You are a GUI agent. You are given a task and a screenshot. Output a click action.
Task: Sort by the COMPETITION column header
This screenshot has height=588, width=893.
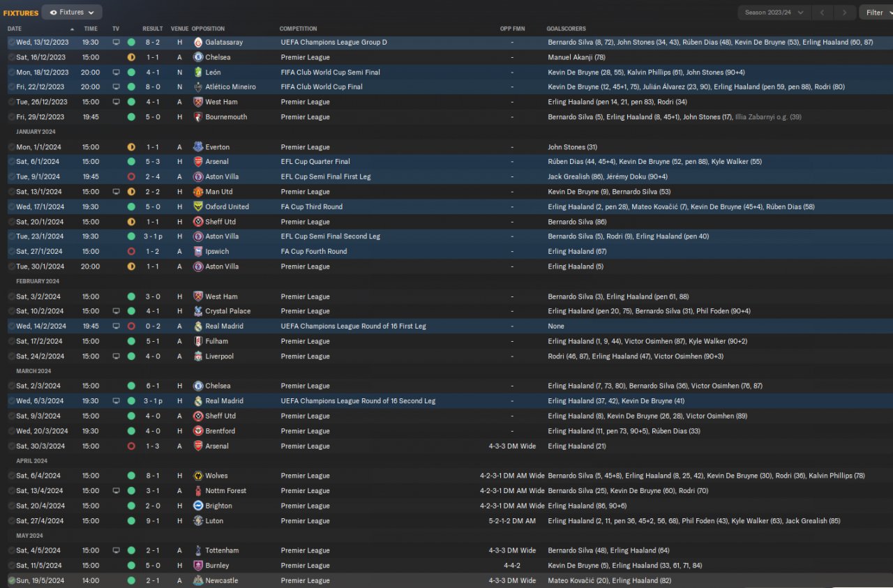298,29
